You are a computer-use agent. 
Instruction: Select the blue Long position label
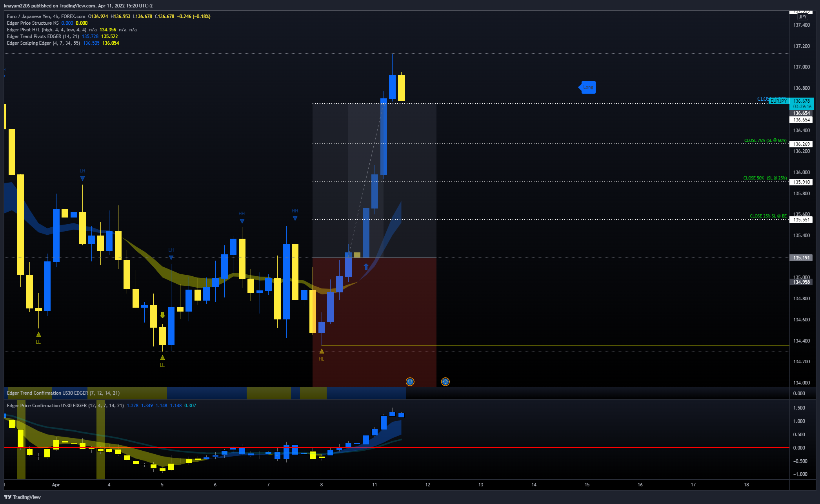(x=587, y=87)
